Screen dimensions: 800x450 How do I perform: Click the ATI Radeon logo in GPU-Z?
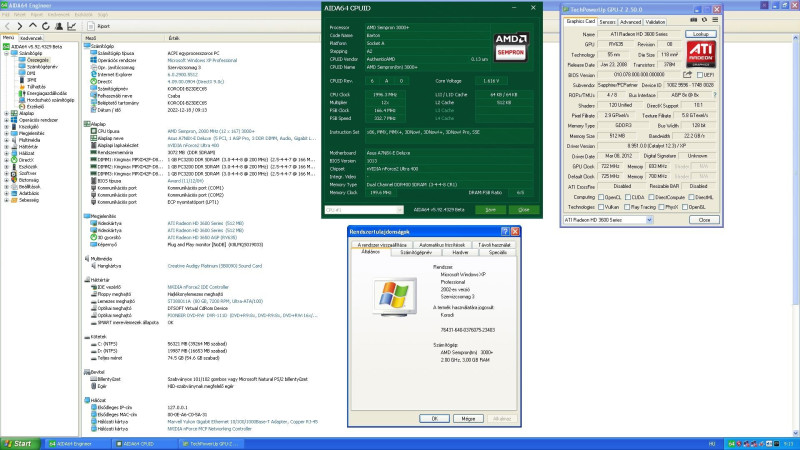(x=701, y=54)
